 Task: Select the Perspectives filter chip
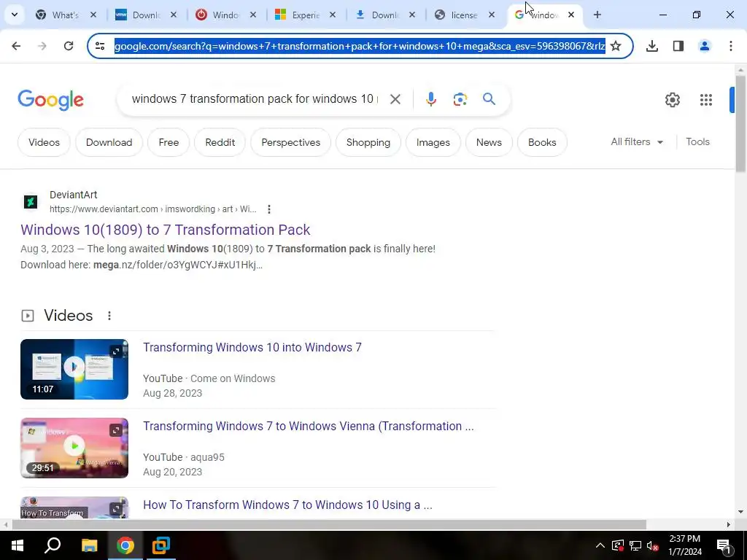[x=290, y=142]
